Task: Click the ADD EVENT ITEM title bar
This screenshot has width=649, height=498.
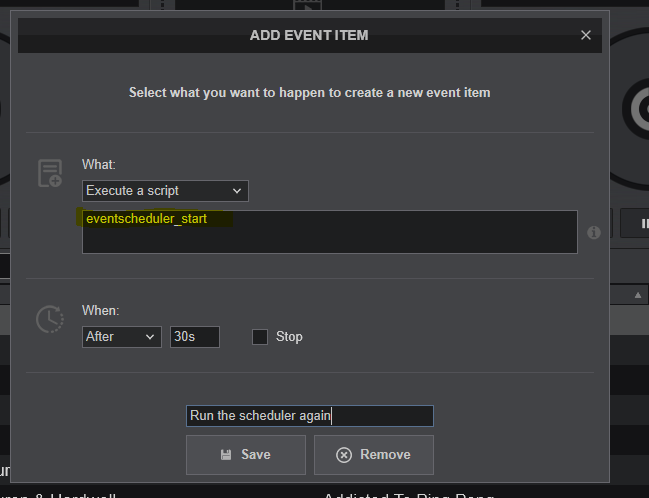Action: (x=309, y=35)
